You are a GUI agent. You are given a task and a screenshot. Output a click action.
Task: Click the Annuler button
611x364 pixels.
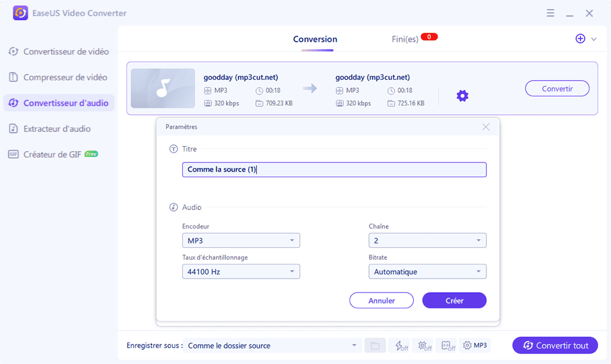coord(381,300)
